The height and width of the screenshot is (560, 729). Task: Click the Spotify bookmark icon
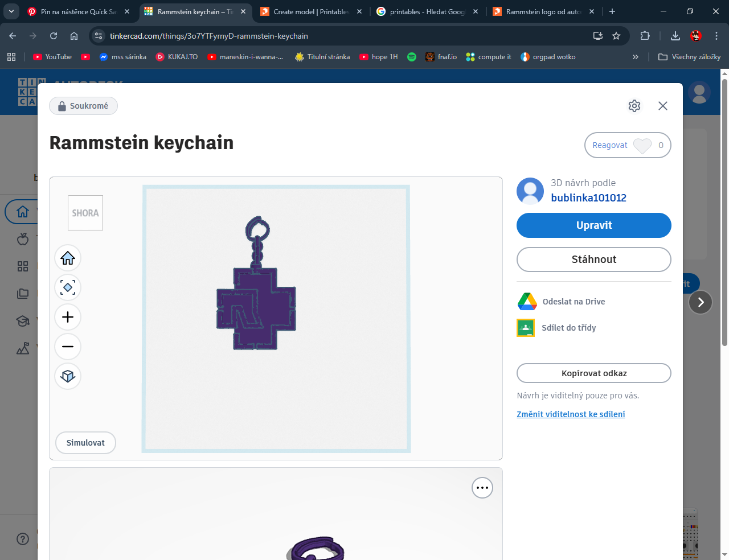[x=412, y=57]
